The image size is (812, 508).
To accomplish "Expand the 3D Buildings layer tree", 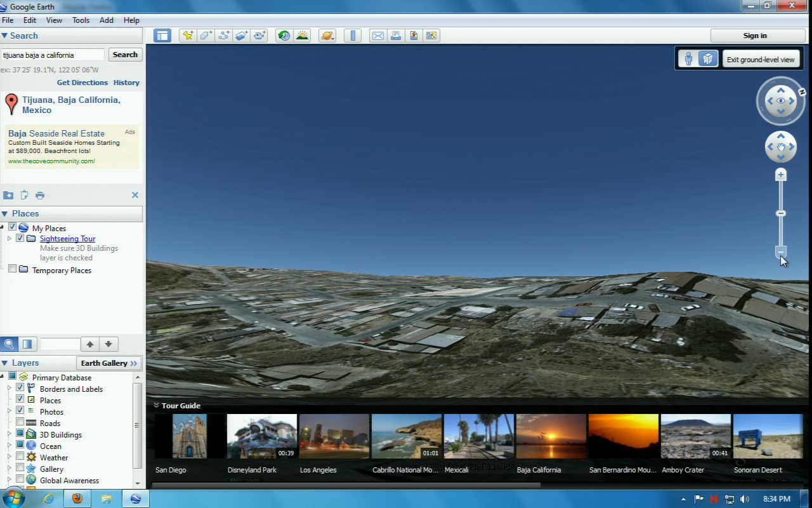I will click(x=10, y=434).
